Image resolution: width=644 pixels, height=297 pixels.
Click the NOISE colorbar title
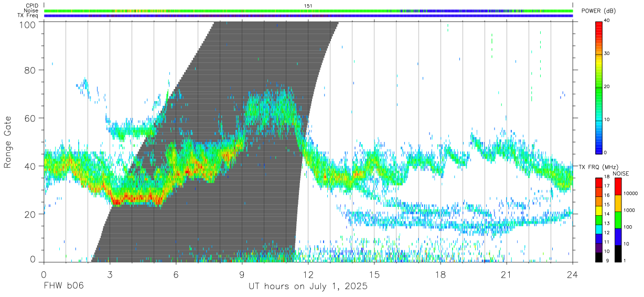622,173
